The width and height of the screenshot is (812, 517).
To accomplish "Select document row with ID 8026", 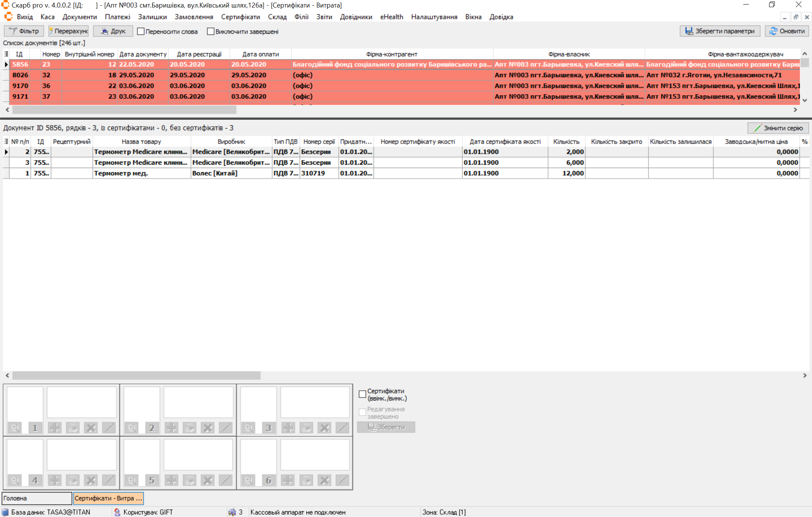I will (x=20, y=75).
